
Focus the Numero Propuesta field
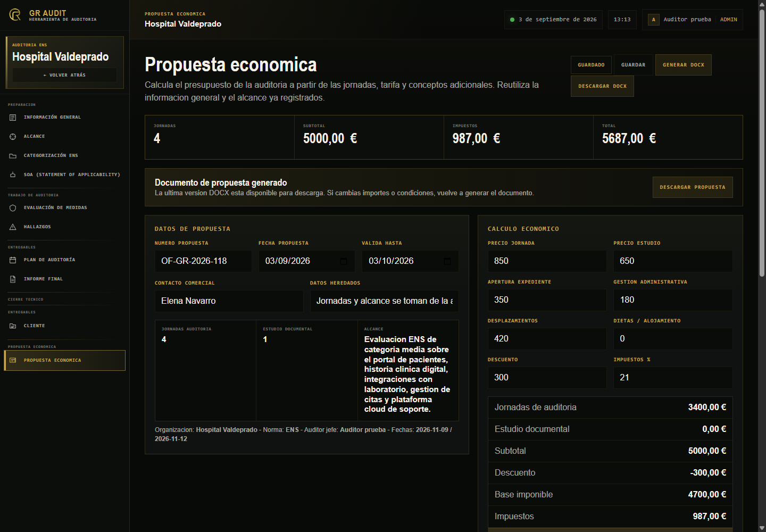pos(203,261)
